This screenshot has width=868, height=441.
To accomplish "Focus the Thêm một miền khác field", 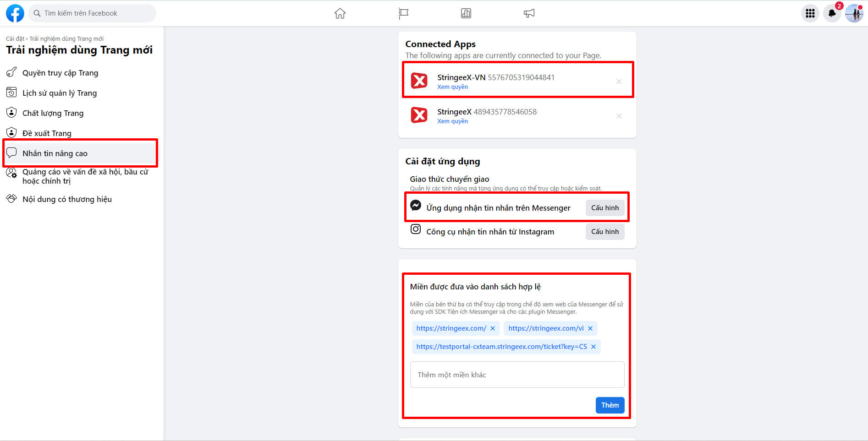I will point(517,375).
